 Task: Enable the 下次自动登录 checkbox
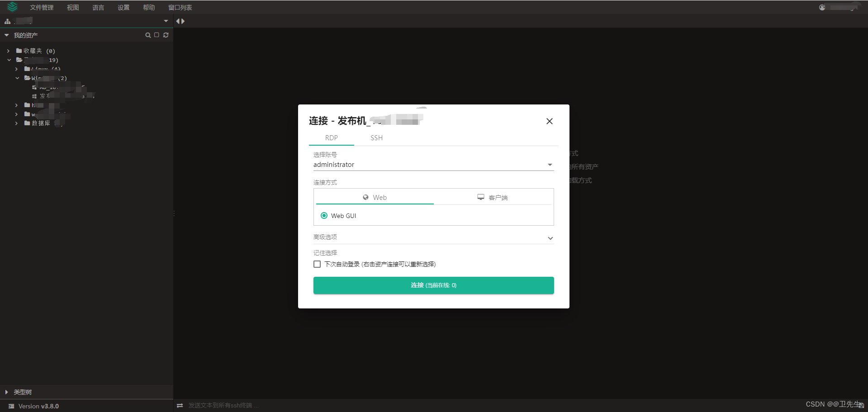(317, 264)
